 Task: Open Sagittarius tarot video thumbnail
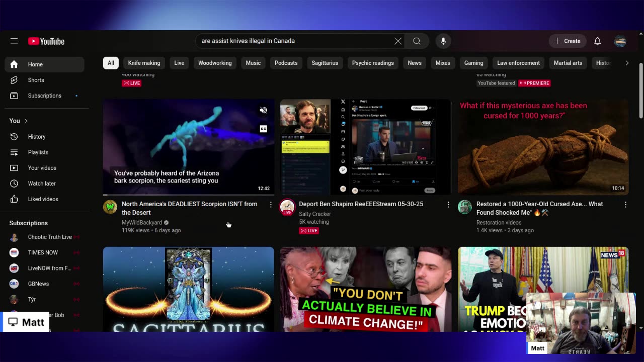point(189,289)
